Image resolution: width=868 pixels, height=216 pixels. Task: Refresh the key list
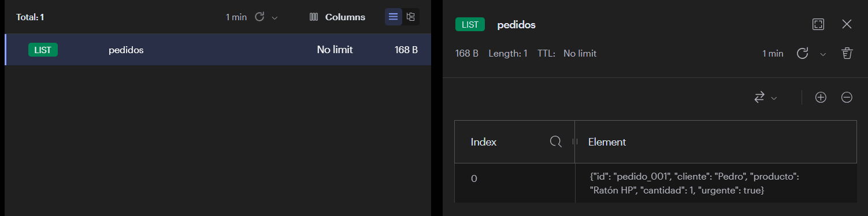259,17
